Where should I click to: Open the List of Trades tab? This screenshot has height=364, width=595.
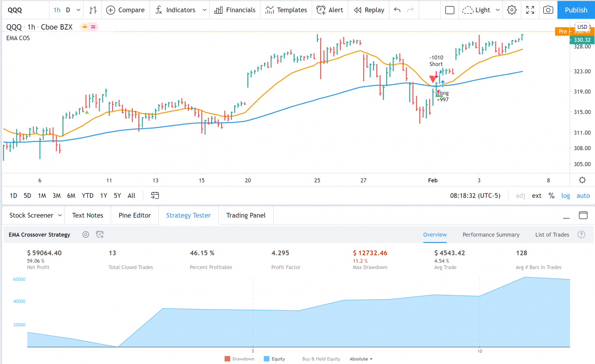pos(552,234)
